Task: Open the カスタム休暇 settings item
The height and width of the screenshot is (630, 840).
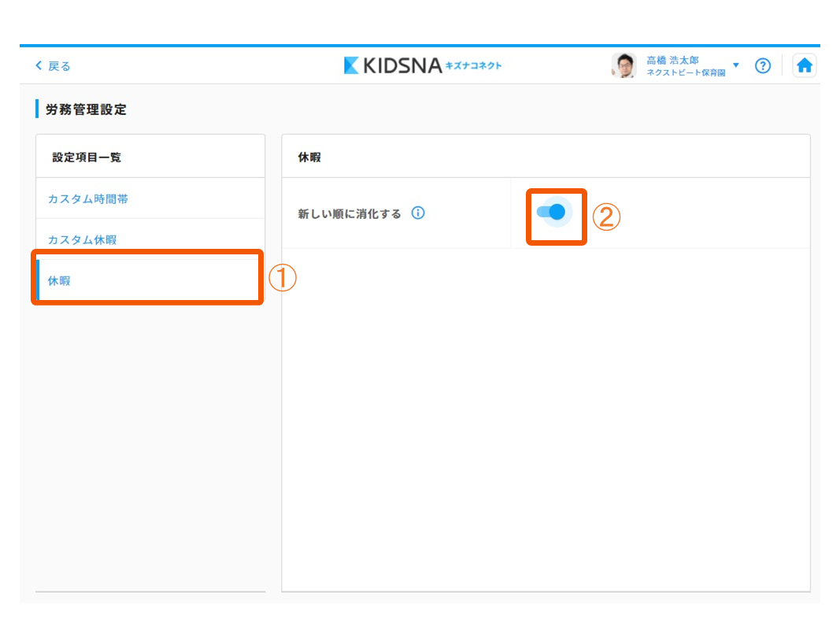Action: point(82,239)
